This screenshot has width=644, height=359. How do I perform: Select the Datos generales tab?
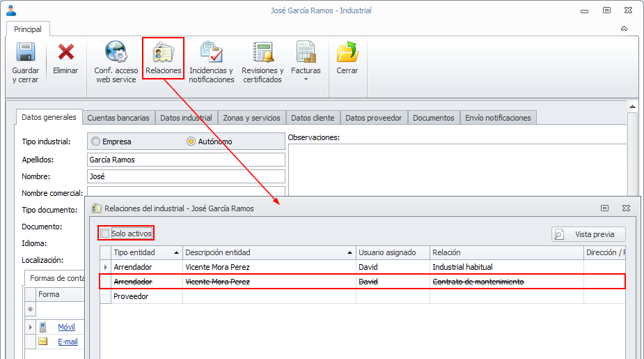pos(49,117)
